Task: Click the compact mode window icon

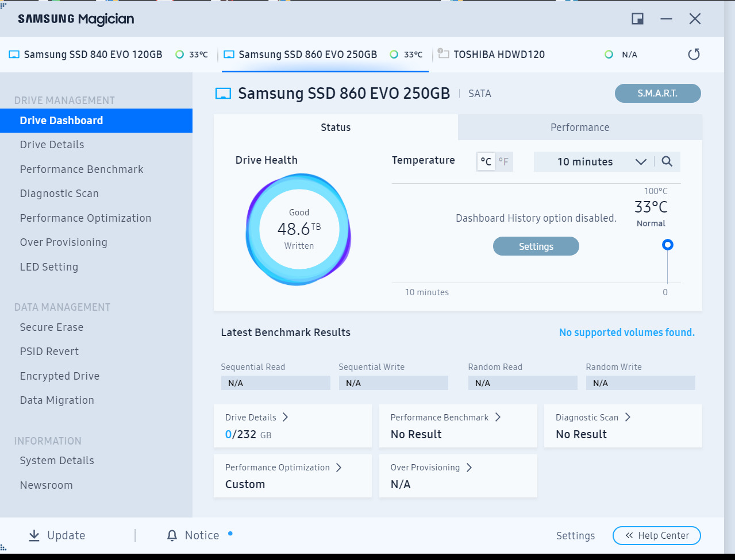Action: coord(637,19)
